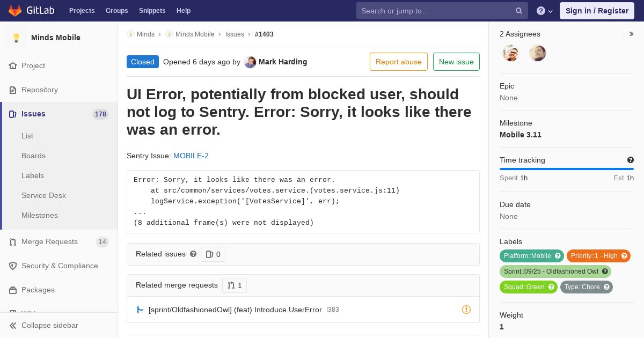Open the Introduce UserError merge request link
This screenshot has width=644, height=338.
coord(235,310)
